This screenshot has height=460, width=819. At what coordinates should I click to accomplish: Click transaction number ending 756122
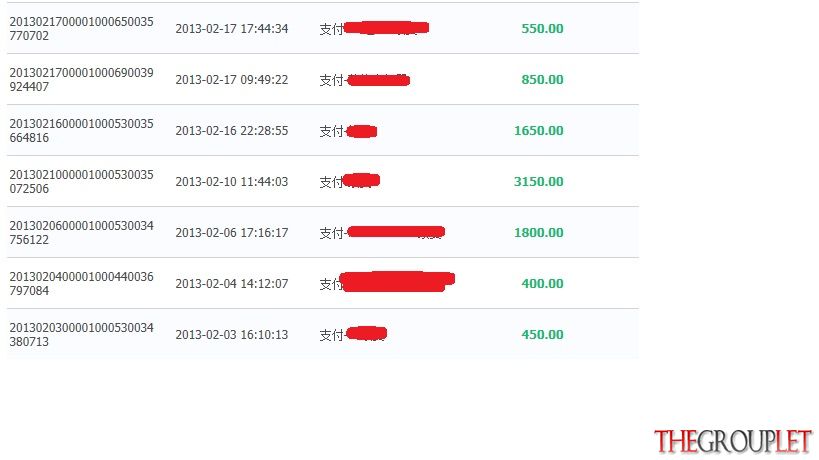point(81,233)
